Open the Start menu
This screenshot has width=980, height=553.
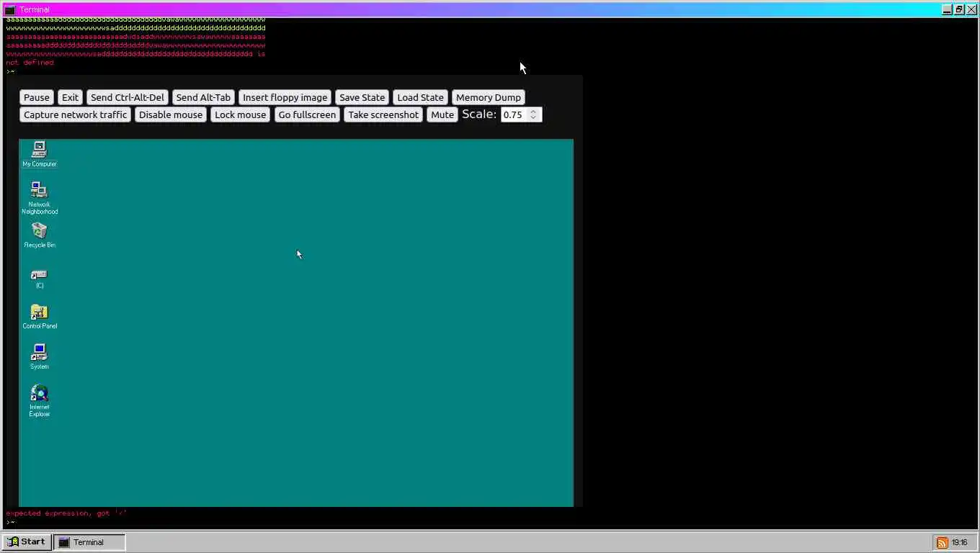coord(27,542)
